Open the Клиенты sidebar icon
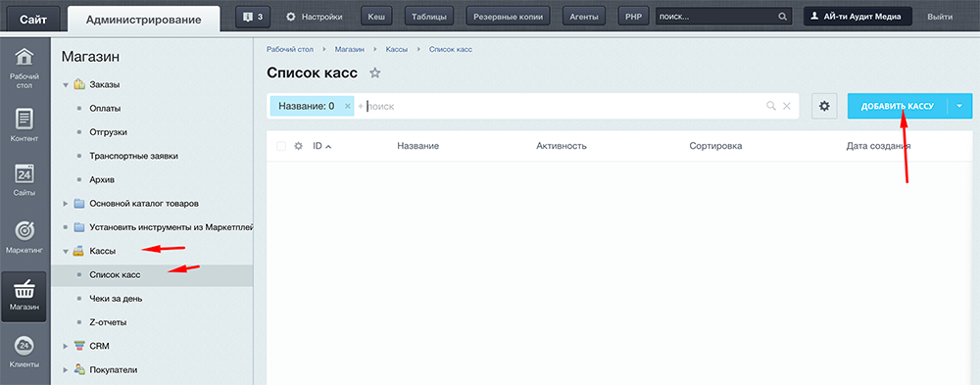This screenshot has height=385, width=980. tap(24, 345)
